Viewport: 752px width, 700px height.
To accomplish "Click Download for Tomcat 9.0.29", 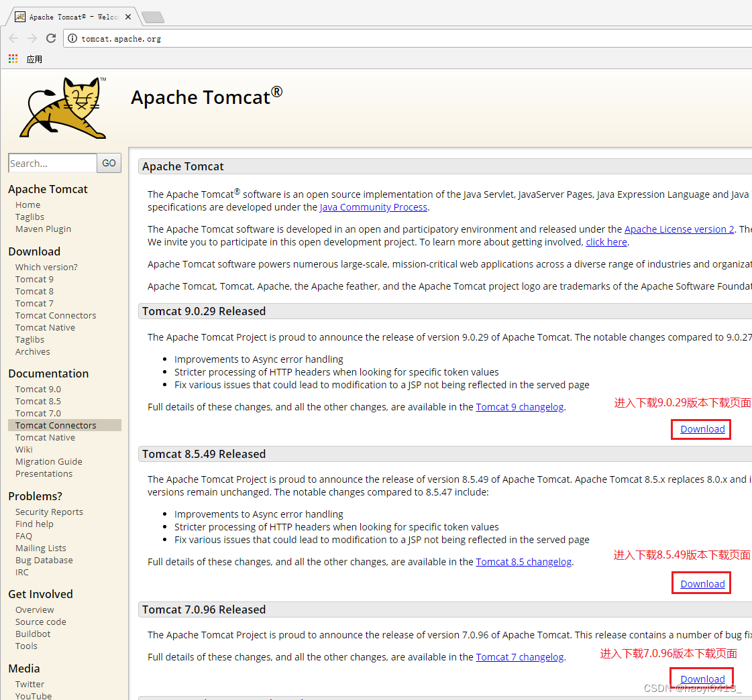I will click(700, 429).
